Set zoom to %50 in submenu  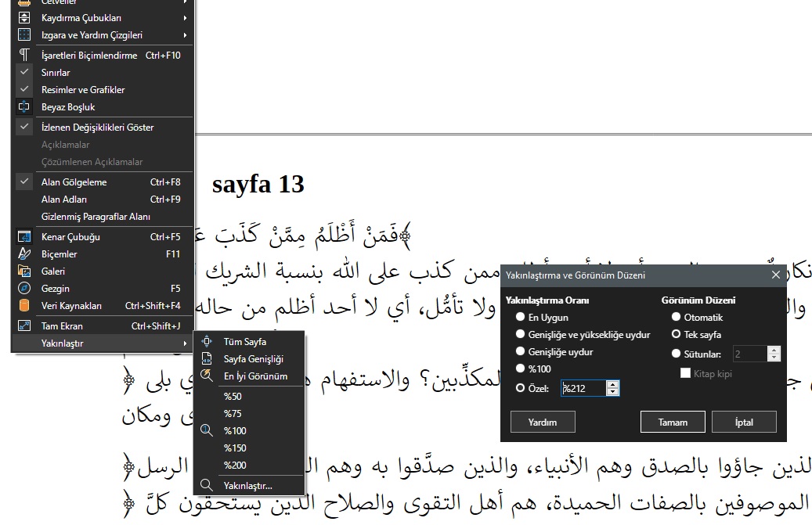[249, 396]
